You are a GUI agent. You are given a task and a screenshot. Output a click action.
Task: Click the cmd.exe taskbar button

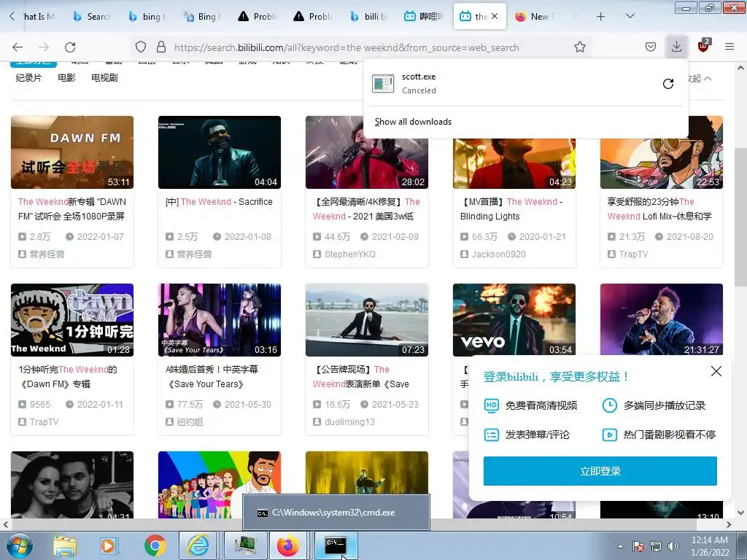[x=336, y=545]
